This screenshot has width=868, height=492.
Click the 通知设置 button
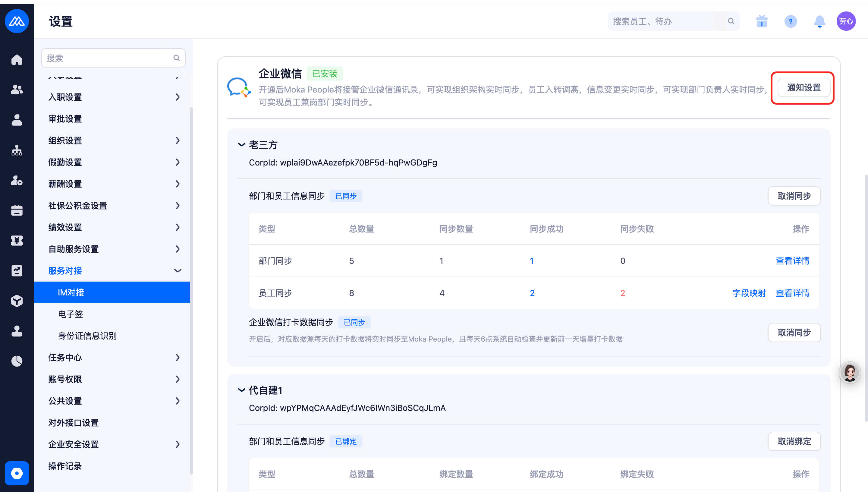pyautogui.click(x=804, y=88)
